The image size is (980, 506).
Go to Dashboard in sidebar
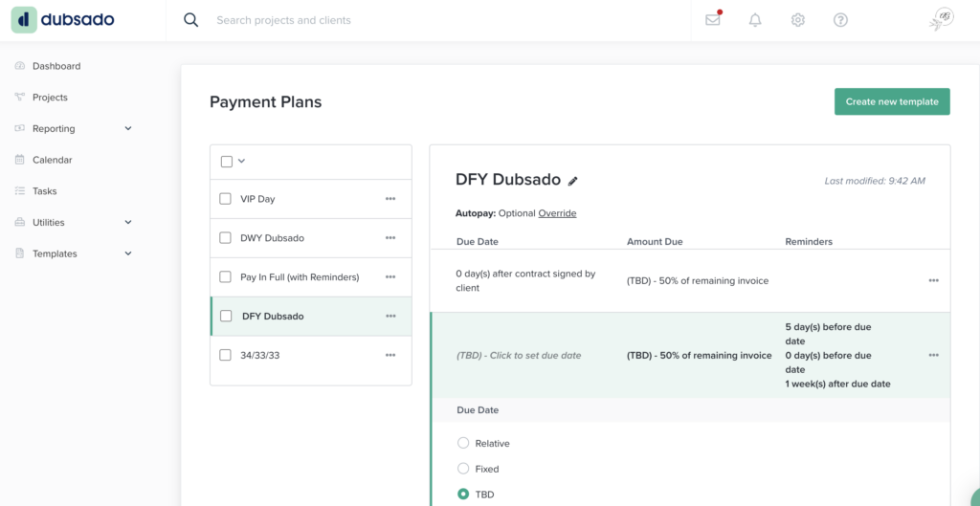pyautogui.click(x=56, y=66)
